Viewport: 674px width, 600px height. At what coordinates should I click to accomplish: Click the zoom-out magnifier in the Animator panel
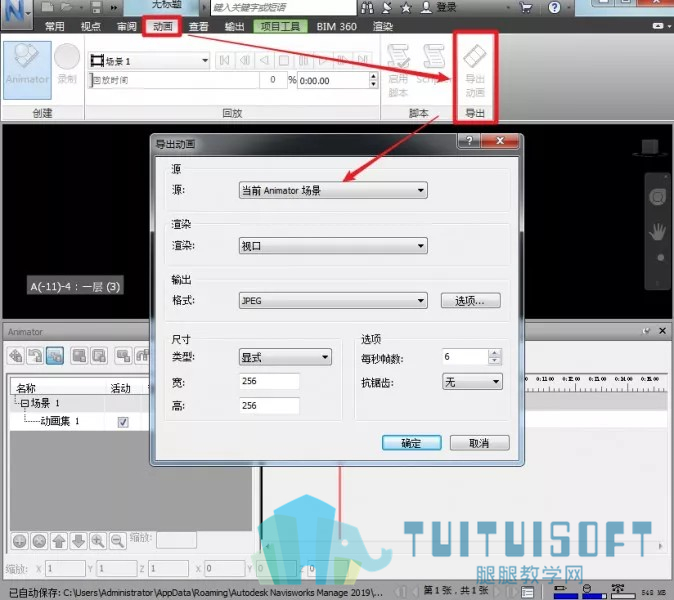point(117,541)
